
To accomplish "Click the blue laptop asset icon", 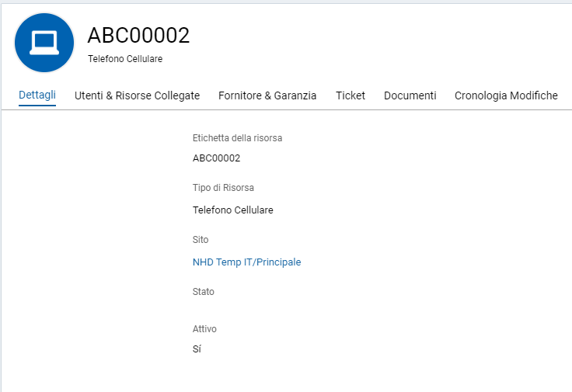I will [x=44, y=43].
